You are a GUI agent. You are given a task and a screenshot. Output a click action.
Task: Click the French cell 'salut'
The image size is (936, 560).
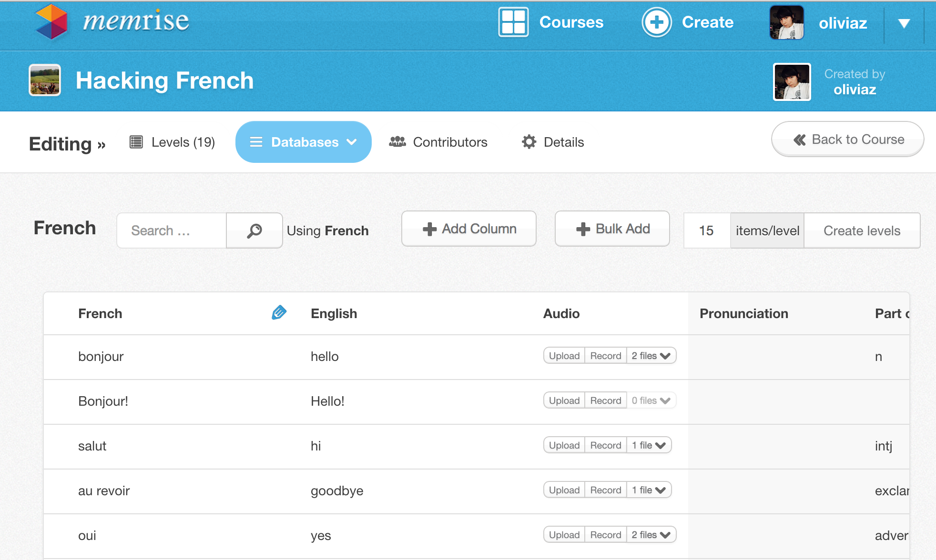[92, 446]
